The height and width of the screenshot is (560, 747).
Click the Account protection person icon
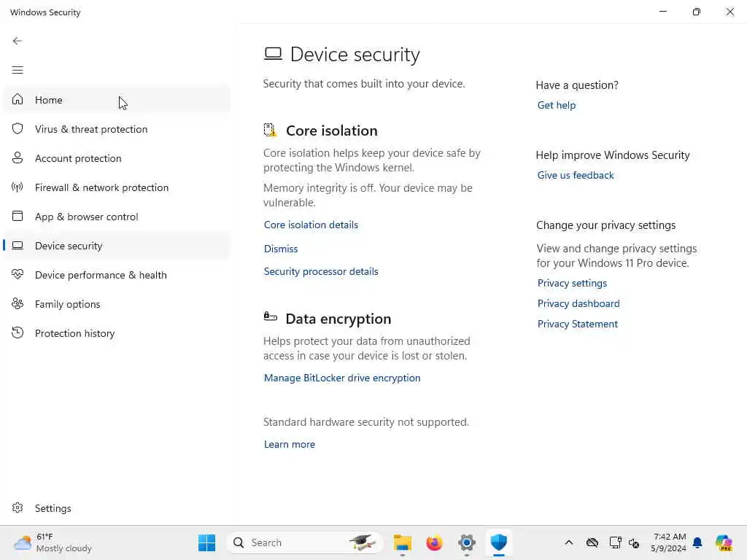(18, 158)
